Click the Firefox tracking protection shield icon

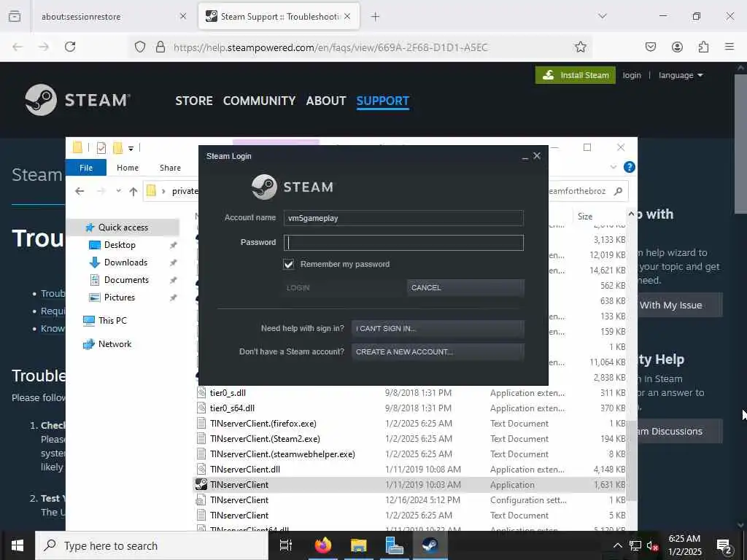pos(139,47)
